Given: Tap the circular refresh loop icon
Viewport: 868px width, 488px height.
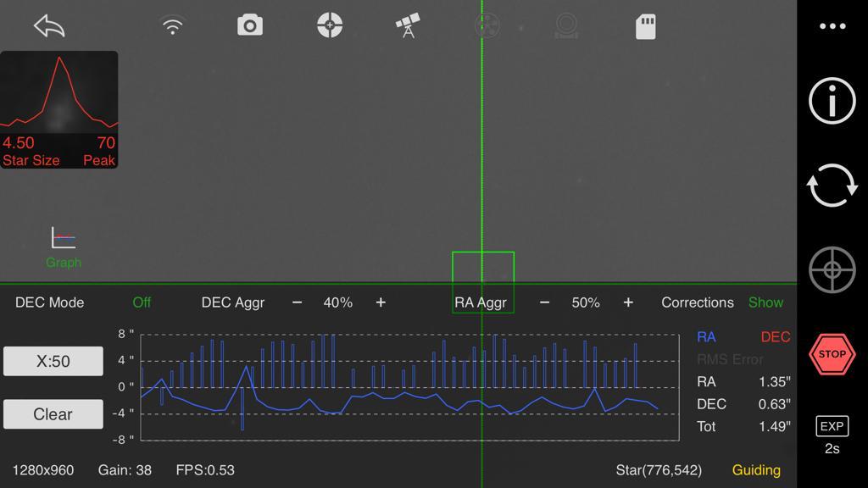Looking at the screenshot, I should [x=832, y=186].
